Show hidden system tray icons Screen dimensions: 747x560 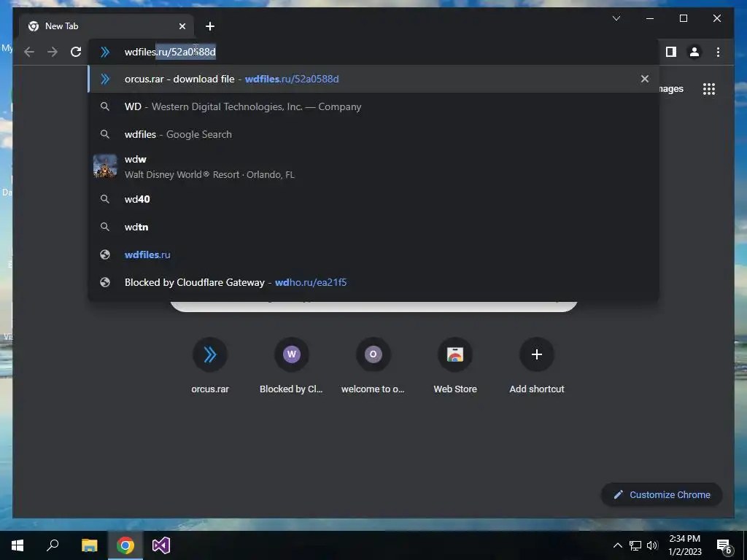tap(617, 545)
